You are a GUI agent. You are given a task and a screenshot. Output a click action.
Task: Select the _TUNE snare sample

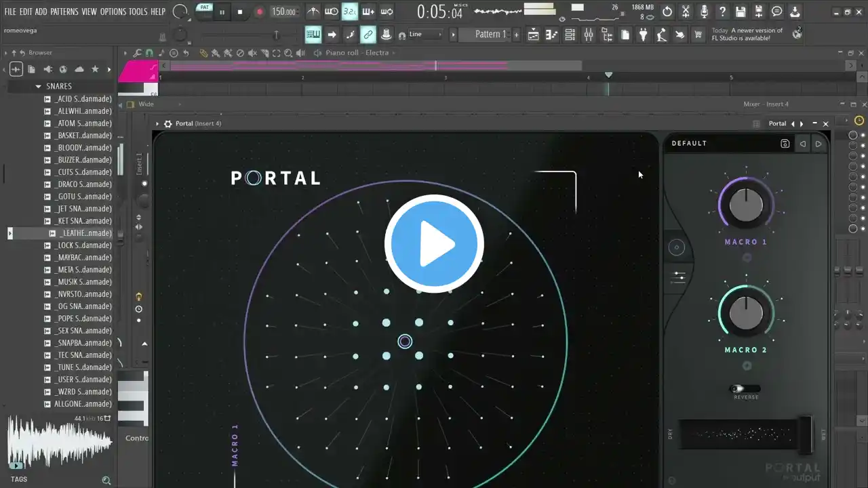tap(78, 367)
